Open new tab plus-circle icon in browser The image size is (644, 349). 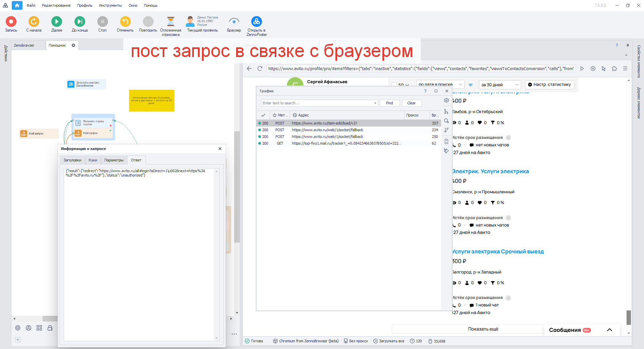click(593, 68)
